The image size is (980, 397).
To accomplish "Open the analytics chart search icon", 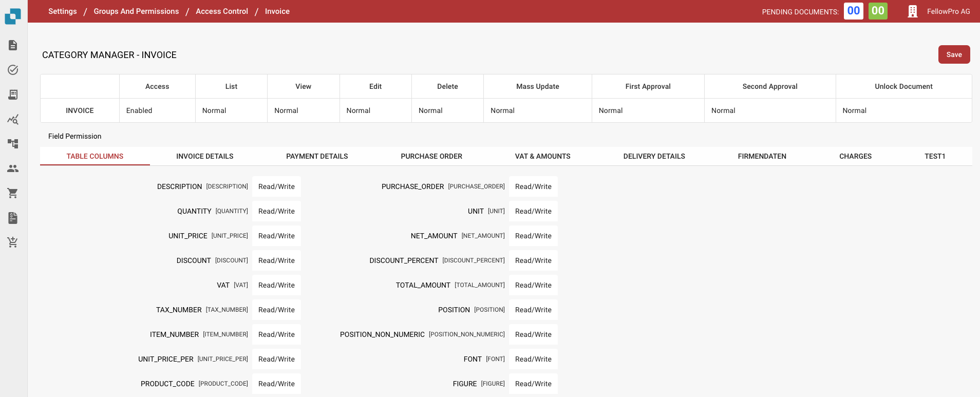I will coord(13,119).
